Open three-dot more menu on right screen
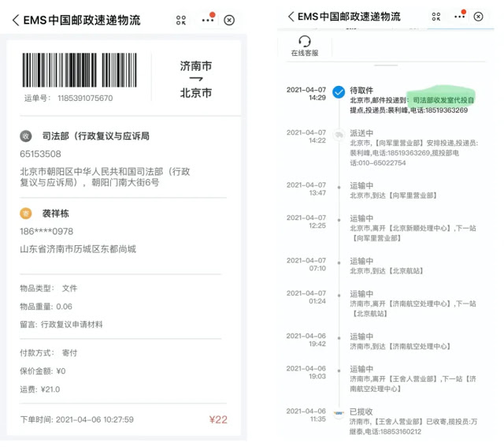 [x=459, y=17]
